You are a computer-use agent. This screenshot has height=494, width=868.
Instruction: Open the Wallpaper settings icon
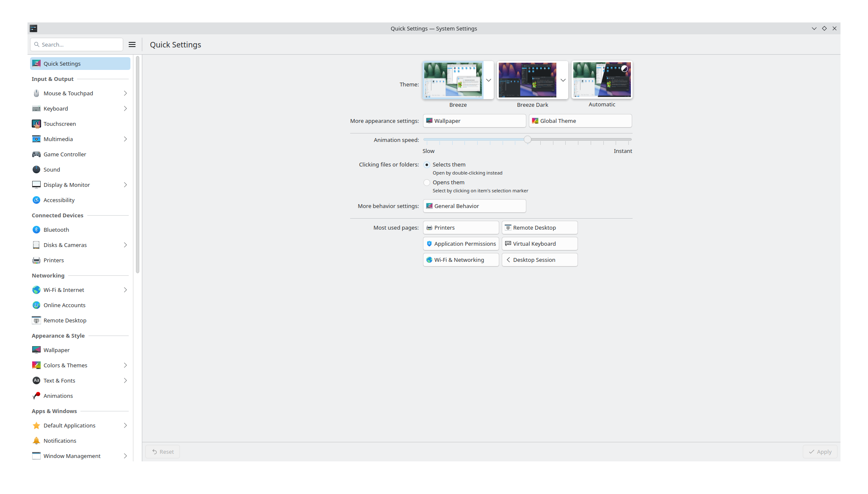pyautogui.click(x=36, y=350)
